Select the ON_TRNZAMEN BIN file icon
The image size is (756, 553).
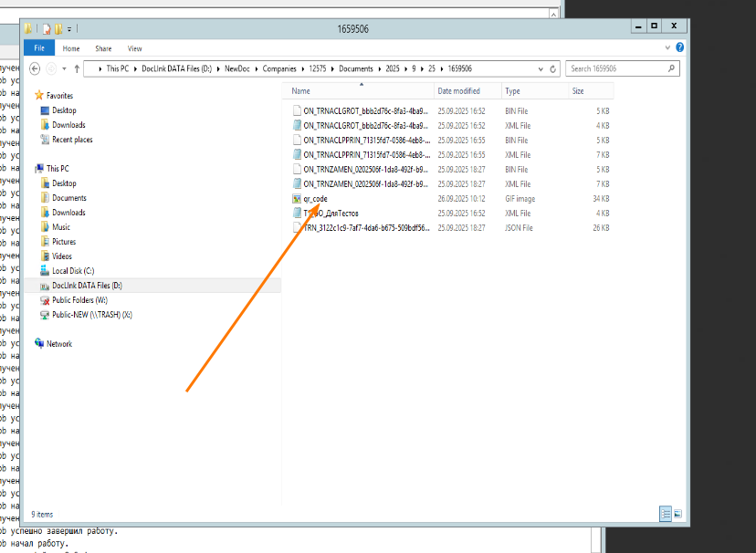tap(297, 170)
